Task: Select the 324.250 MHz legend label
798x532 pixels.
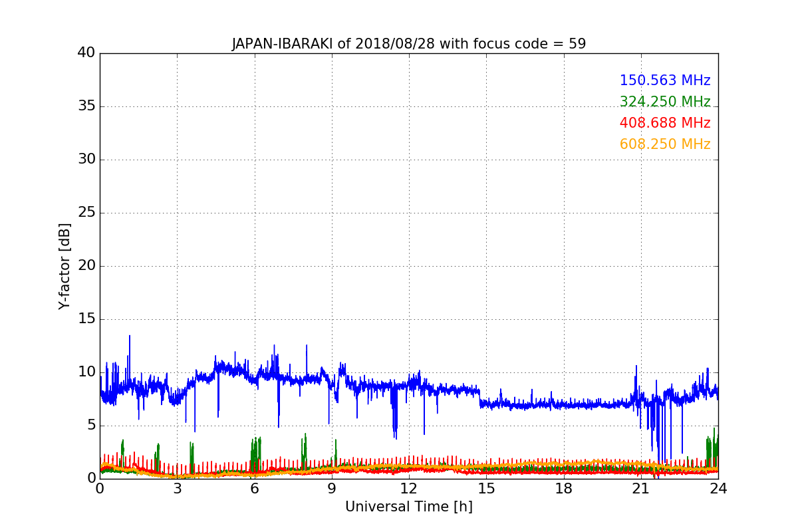Action: 665,102
